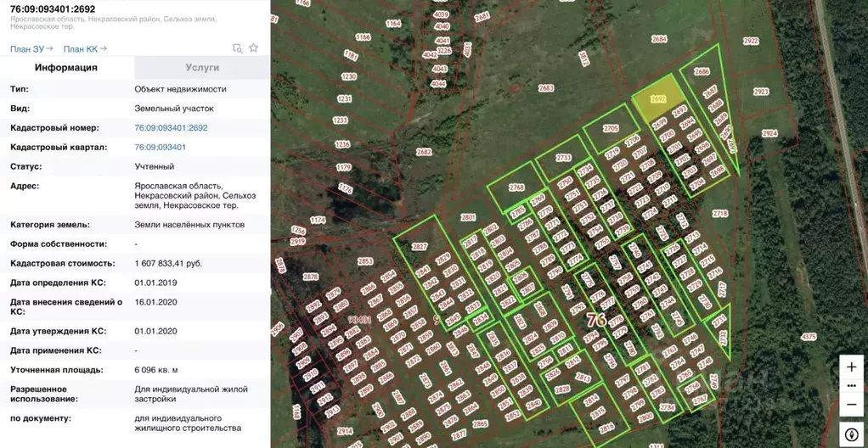Zoom out the map with minus button
The image size is (868, 448).
[x=851, y=405]
